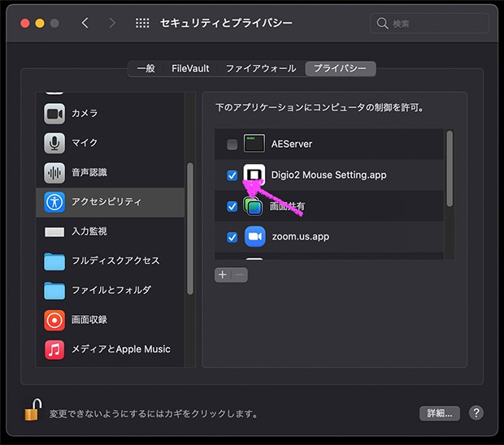Open the Media and Apple Music icon
The width and height of the screenshot is (504, 445).
tap(54, 349)
